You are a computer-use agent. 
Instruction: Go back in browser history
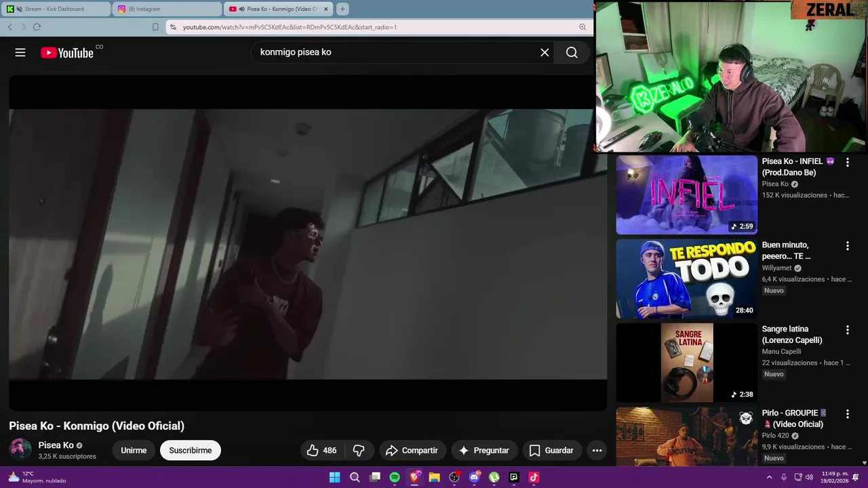click(x=9, y=27)
